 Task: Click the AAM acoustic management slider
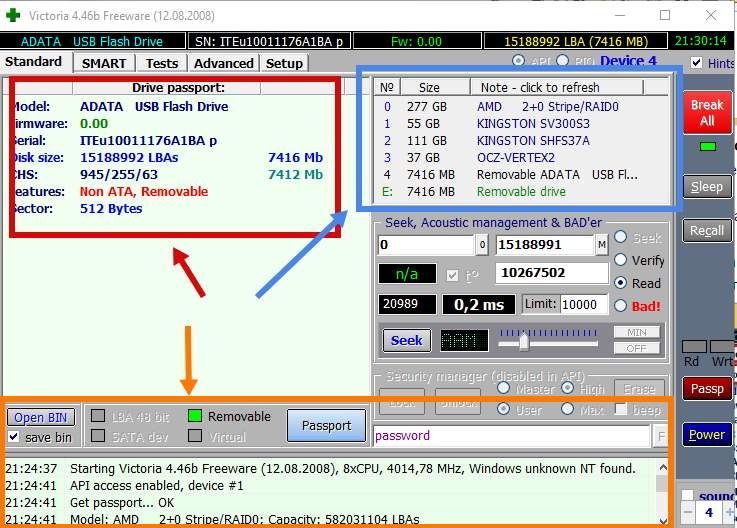coord(548,340)
